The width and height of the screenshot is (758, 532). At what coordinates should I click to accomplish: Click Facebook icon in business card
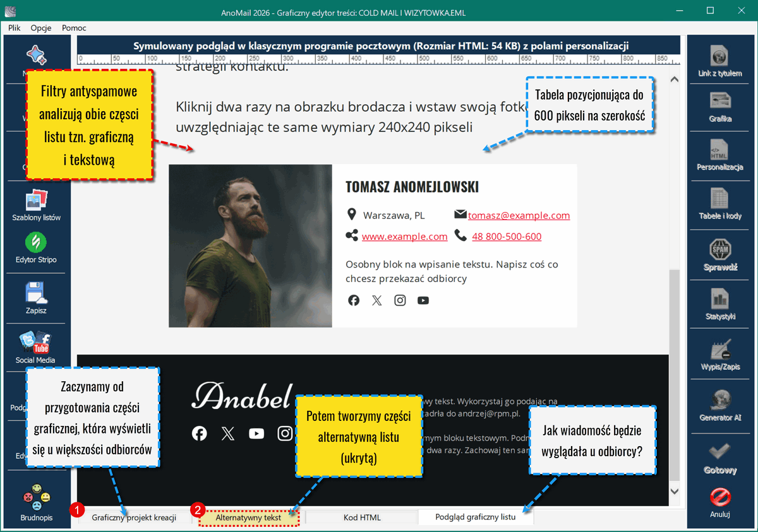tap(354, 300)
